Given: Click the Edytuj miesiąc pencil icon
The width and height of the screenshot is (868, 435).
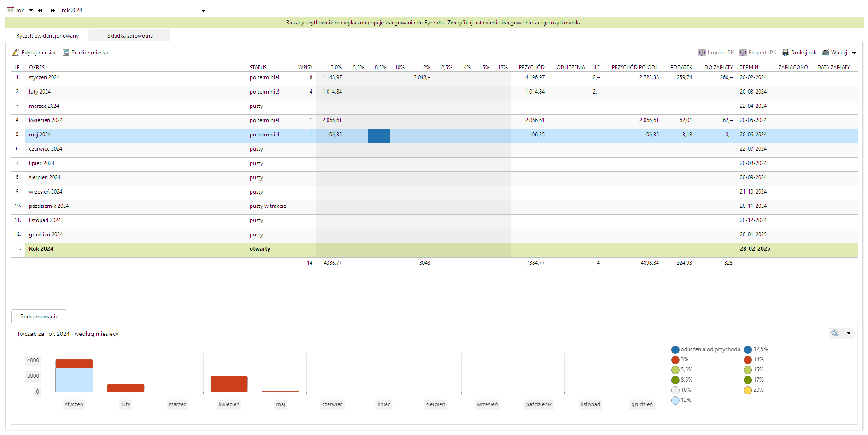Looking at the screenshot, I should click(16, 53).
